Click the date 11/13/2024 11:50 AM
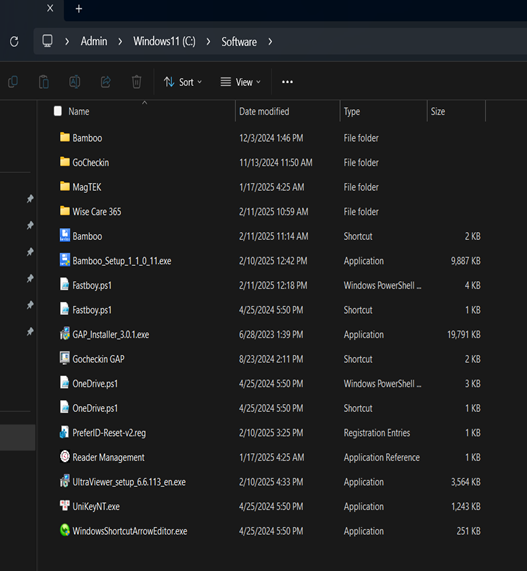 [276, 162]
